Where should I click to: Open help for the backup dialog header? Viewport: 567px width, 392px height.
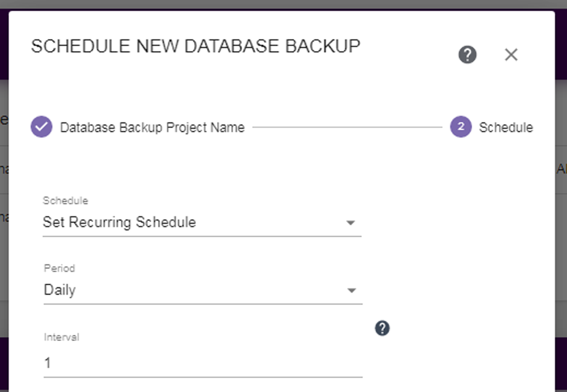click(467, 55)
